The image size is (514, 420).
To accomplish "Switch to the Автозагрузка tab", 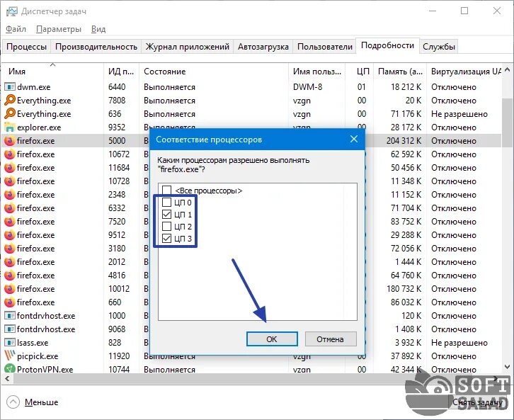I will (263, 47).
